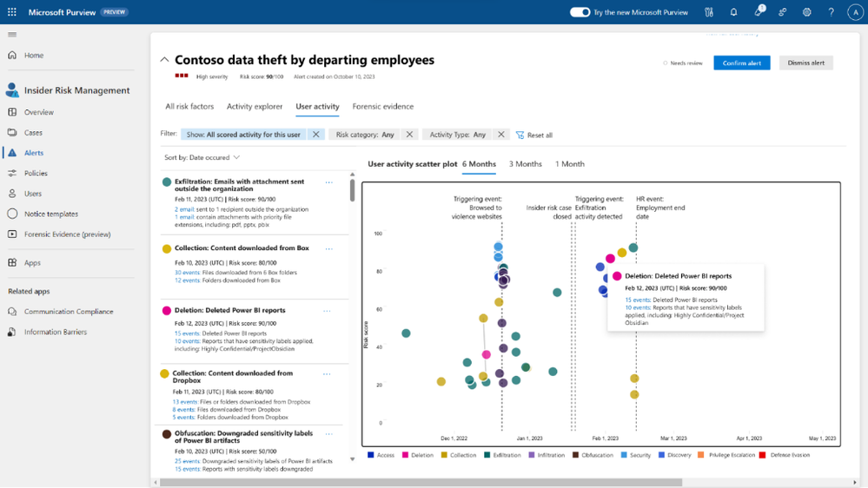Open 30 events link under Box item

(187, 273)
